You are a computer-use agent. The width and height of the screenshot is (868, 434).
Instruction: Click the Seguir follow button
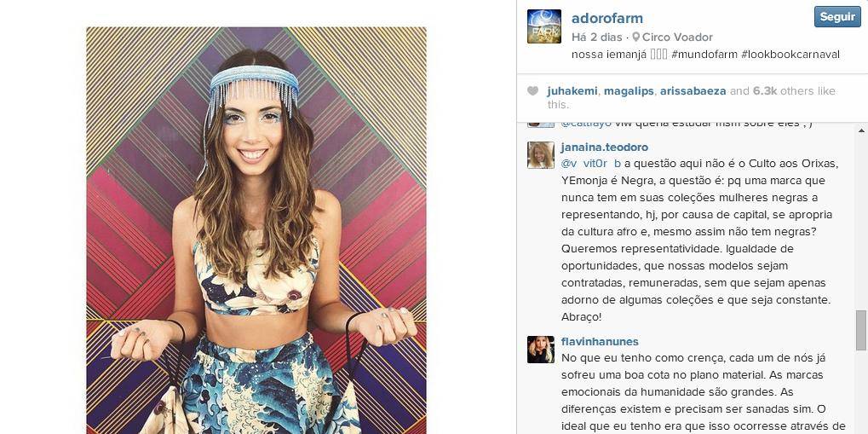[x=837, y=17]
